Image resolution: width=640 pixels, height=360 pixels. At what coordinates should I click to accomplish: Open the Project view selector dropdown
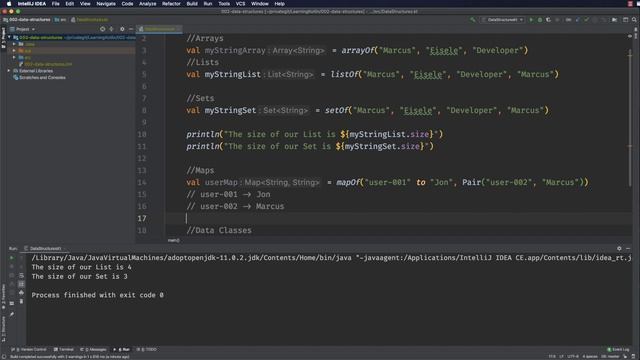click(22, 29)
